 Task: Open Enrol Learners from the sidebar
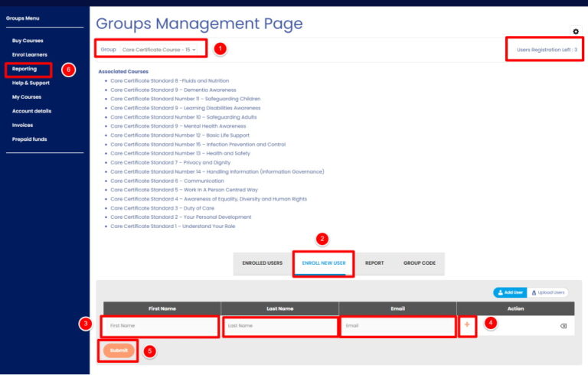[x=30, y=54]
